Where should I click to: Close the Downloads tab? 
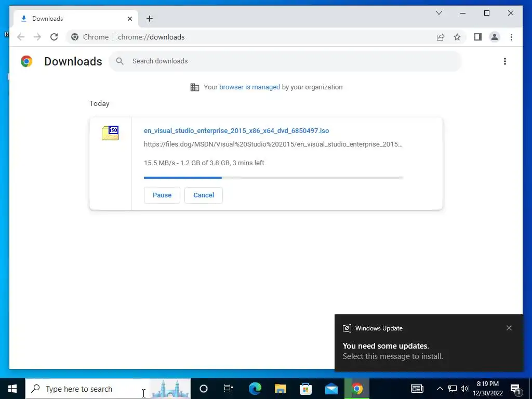[129, 19]
